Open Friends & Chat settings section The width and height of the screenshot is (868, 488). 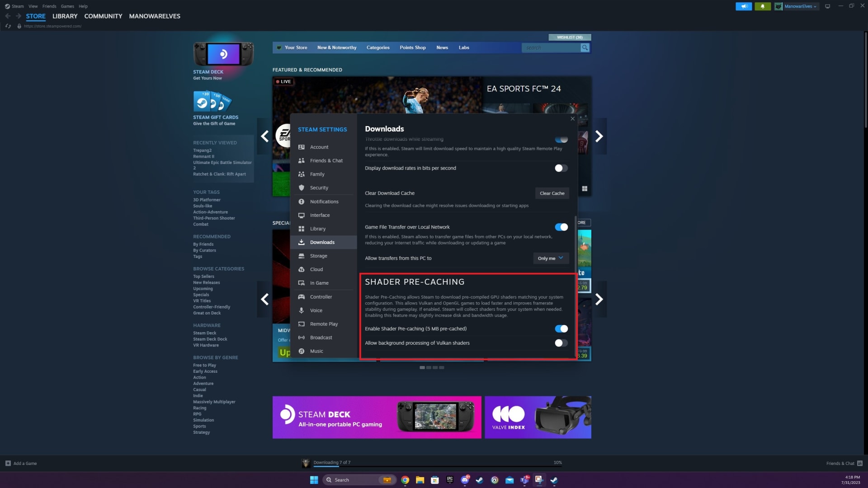tap(323, 161)
